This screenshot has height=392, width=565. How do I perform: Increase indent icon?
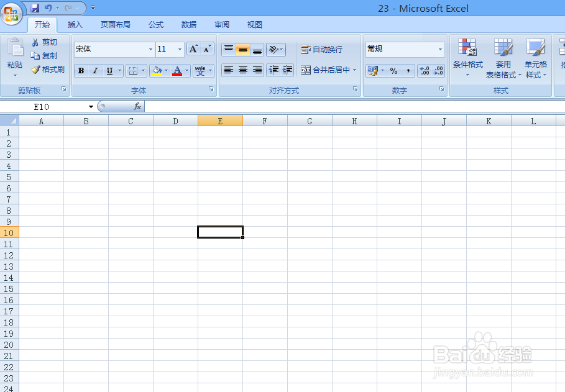[287, 70]
